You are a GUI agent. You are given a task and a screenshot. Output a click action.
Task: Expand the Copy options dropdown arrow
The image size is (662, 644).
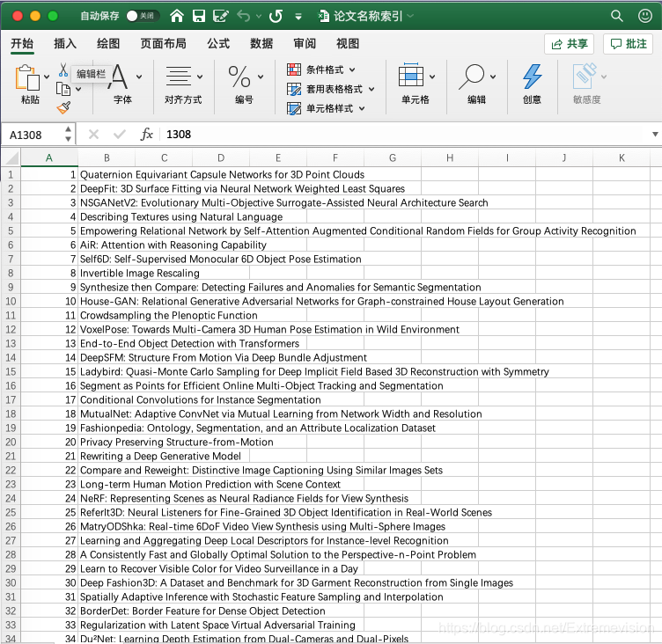[78, 90]
